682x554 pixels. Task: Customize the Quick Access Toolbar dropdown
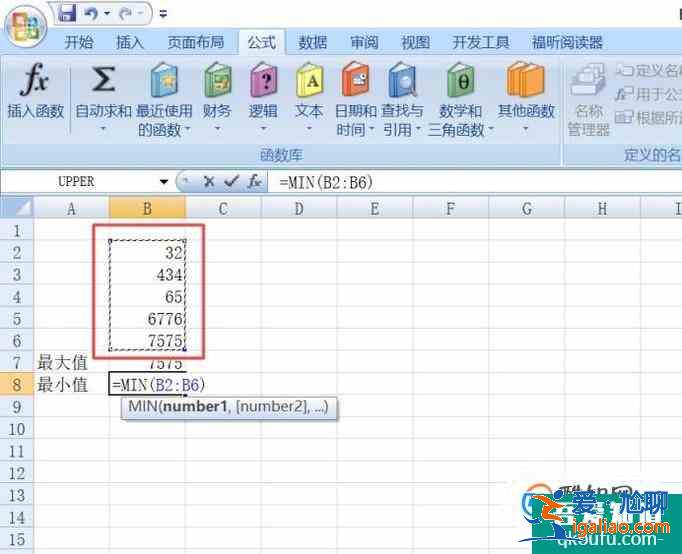(x=163, y=14)
